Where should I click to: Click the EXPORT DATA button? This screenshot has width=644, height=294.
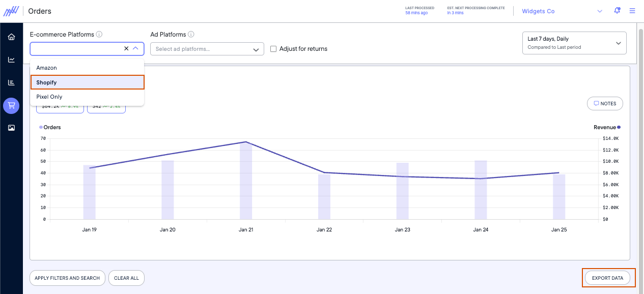(x=608, y=278)
